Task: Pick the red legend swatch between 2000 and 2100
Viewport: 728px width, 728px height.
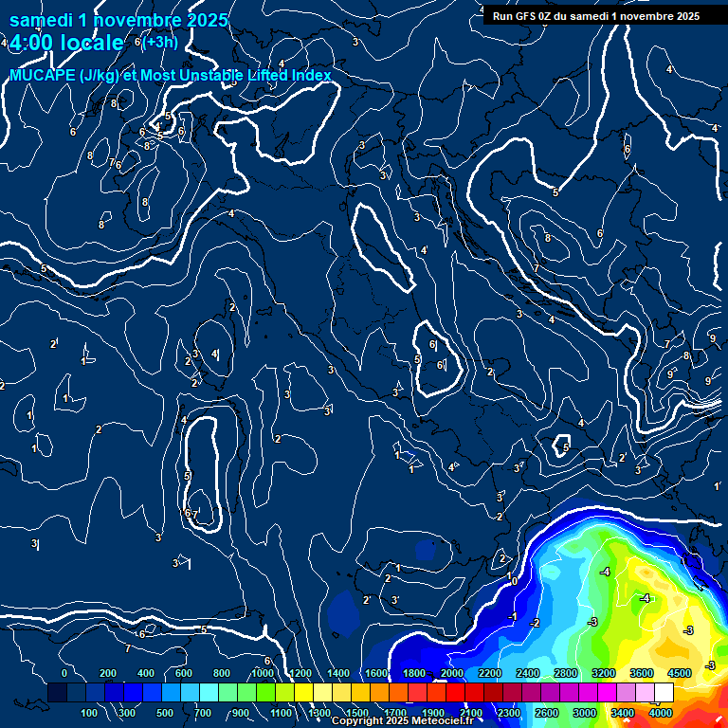Action: click(x=455, y=692)
